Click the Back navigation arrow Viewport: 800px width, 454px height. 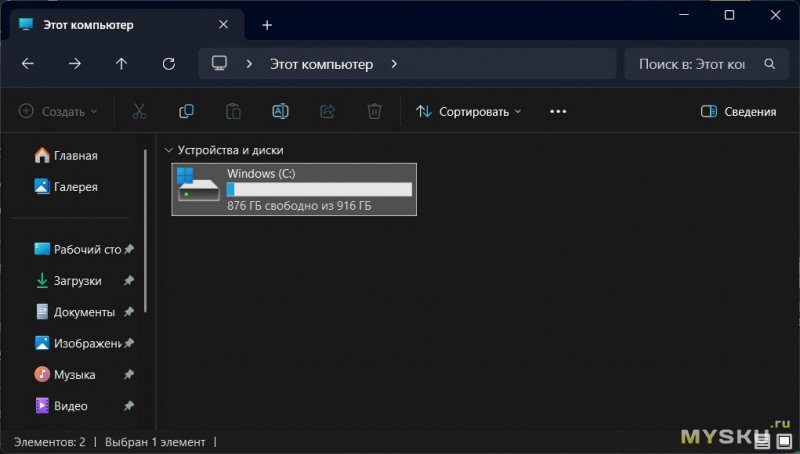click(28, 64)
